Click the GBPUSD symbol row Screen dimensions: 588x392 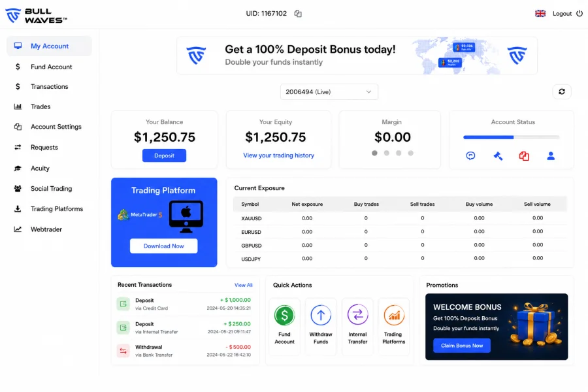pos(400,246)
